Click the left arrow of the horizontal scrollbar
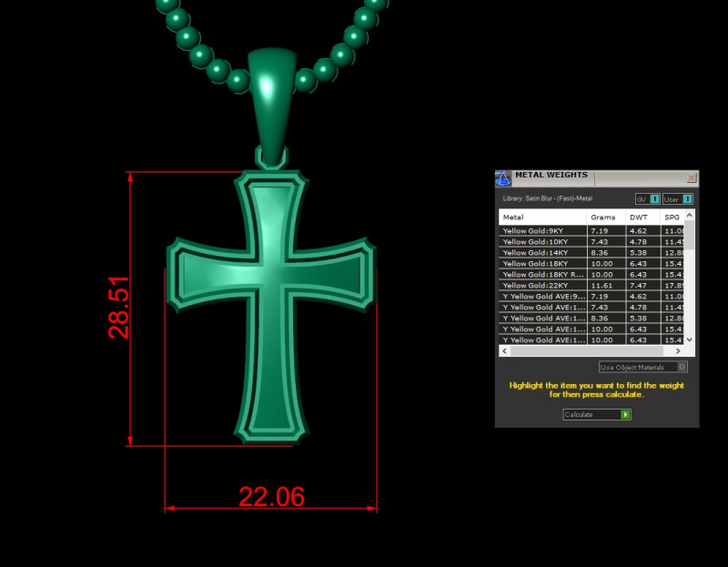 [502, 350]
